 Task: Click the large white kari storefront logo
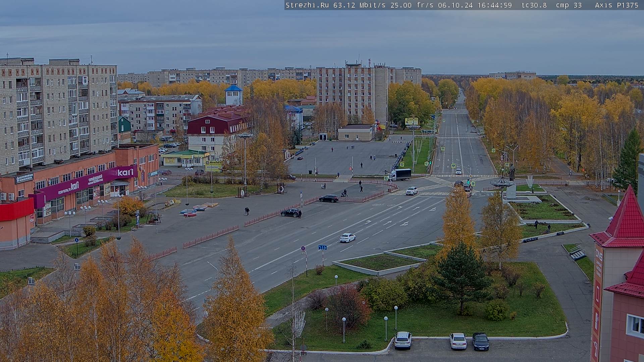tap(125, 172)
